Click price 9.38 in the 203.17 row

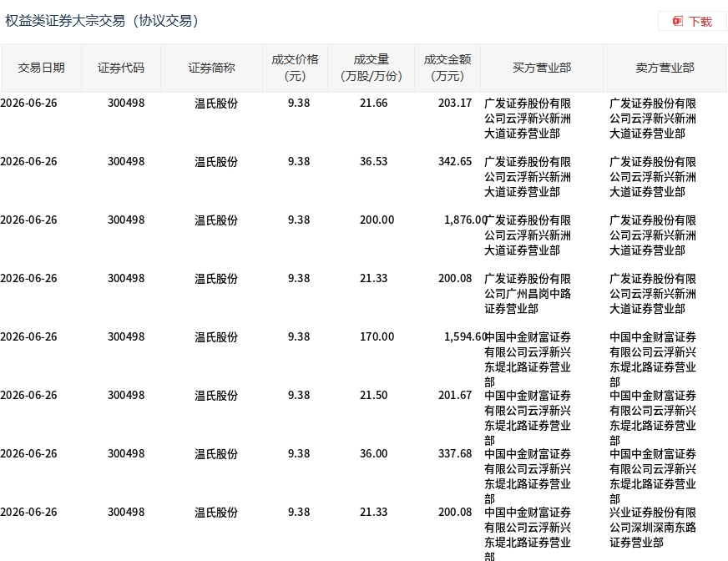(x=299, y=103)
